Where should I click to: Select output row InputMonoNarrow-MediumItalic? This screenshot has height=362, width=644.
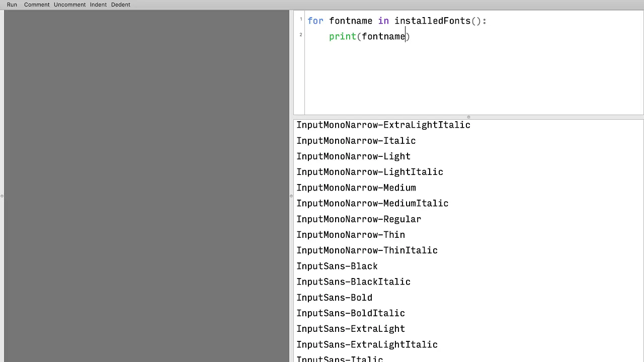click(372, 203)
